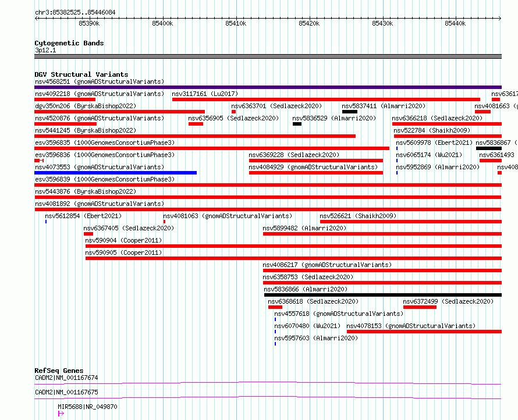Open nsv3117161 (Lu2017) variant label

pos(205,94)
